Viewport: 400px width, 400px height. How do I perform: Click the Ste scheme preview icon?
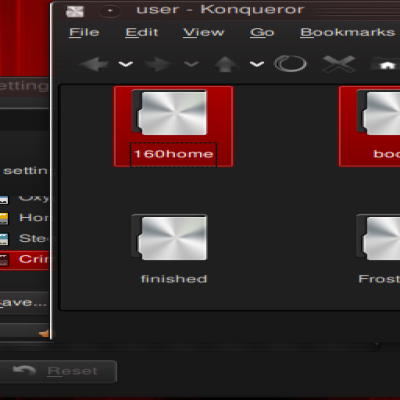[4, 239]
